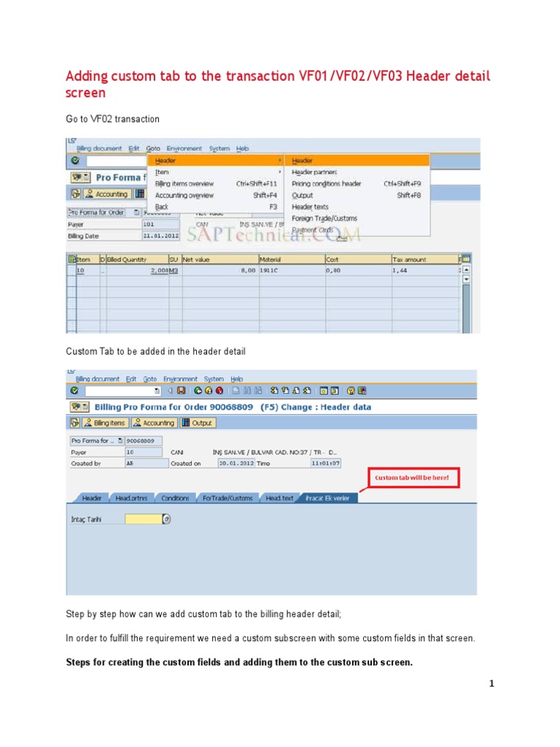Click the Billing items button
Screen dimensions: 560x747
(x=105, y=422)
